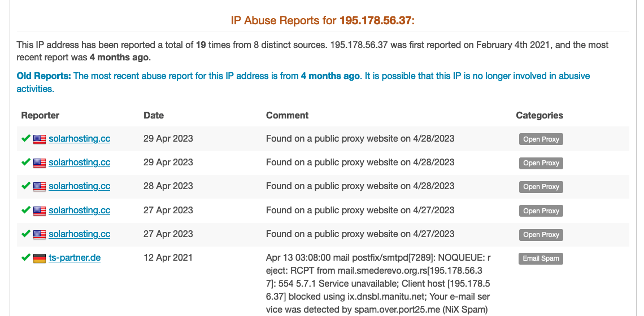The image size is (644, 316).
Task: Click the Open Proxy badge in the 28 Apr row
Action: [x=541, y=187]
